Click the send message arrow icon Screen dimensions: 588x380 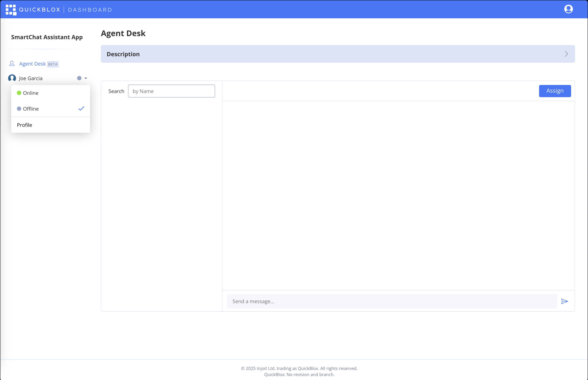(564, 301)
